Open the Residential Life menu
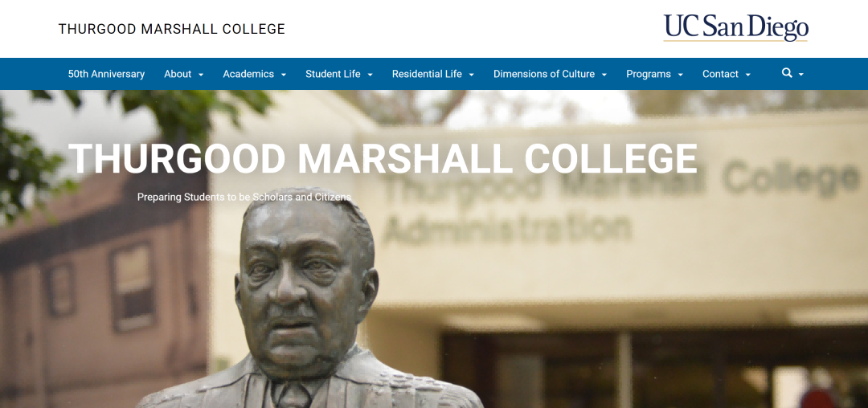Image resolution: width=868 pixels, height=408 pixels. pos(427,74)
